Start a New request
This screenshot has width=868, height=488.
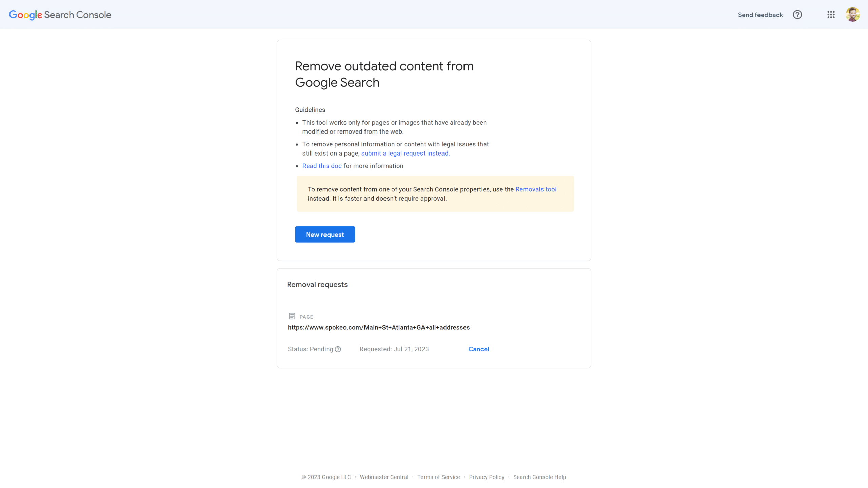pos(325,235)
